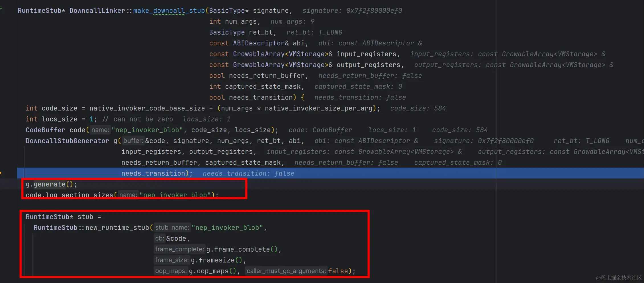Image resolution: width=644 pixels, height=283 pixels.
Task: Click needs_transition: false hint on highlighted line
Action: 248,173
